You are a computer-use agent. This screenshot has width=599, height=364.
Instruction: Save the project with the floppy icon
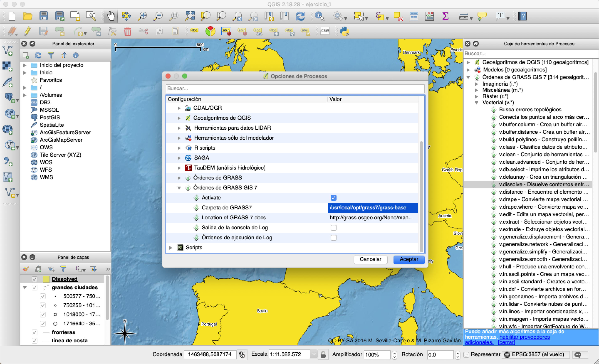click(x=43, y=16)
